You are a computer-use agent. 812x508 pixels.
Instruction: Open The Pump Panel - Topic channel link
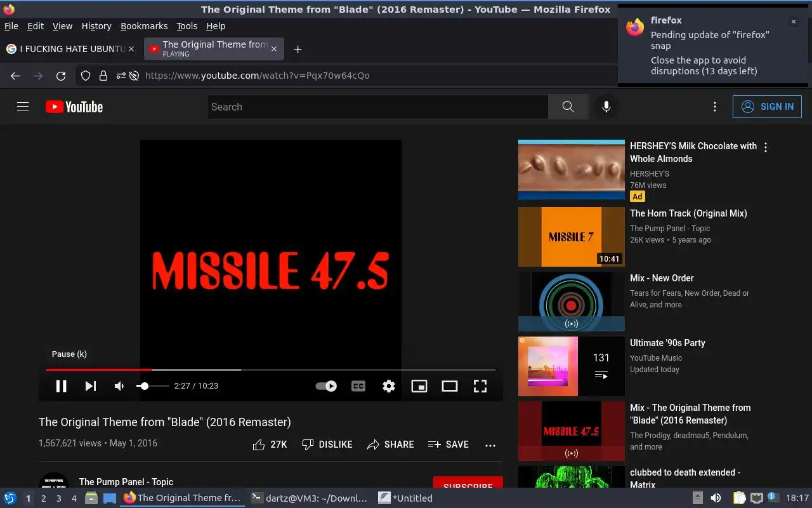[x=126, y=482]
